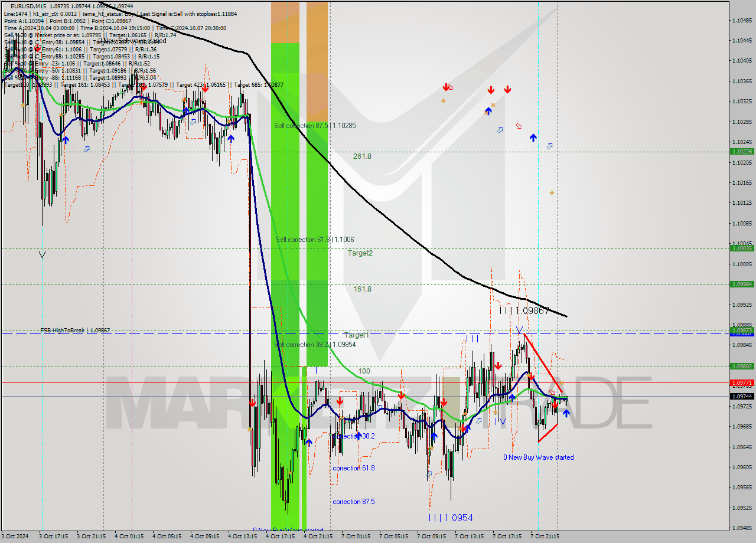Click the green 1.09802 price tag
The image size is (756, 543).
pyautogui.click(x=742, y=367)
